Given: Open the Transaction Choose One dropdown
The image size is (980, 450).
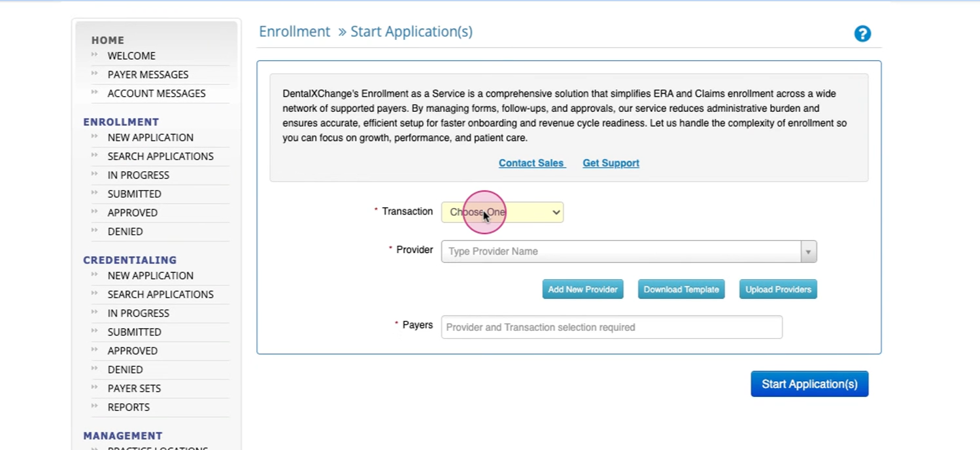Looking at the screenshot, I should tap(502, 212).
